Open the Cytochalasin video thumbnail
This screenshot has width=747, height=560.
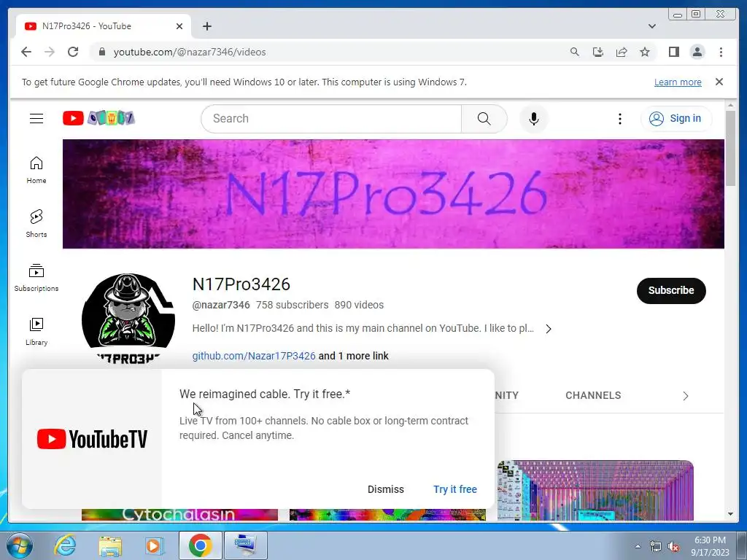tap(179, 514)
